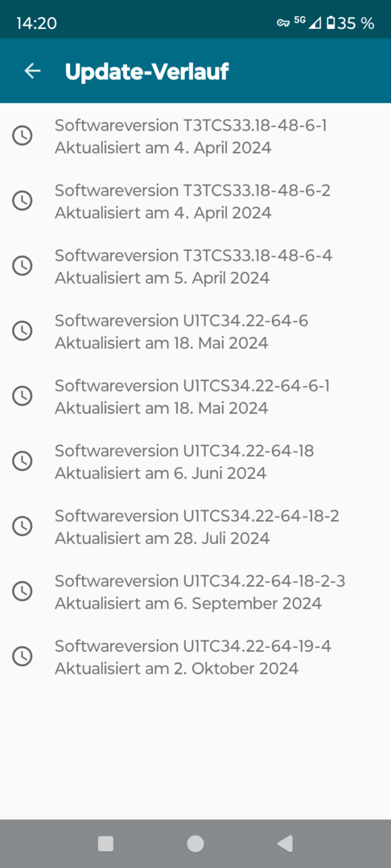Select the entry updated 6. September 2024
Viewport: 391px width, 868px height.
(195, 592)
